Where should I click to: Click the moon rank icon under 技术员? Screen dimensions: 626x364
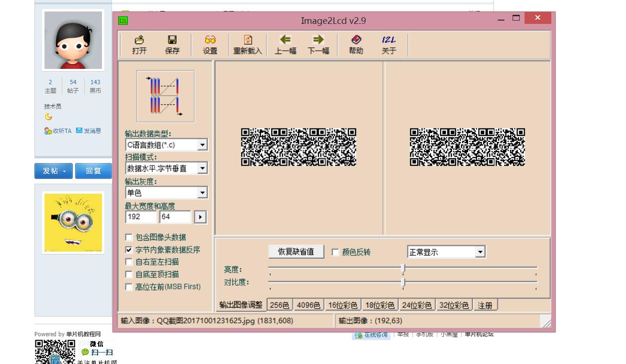coord(48,117)
